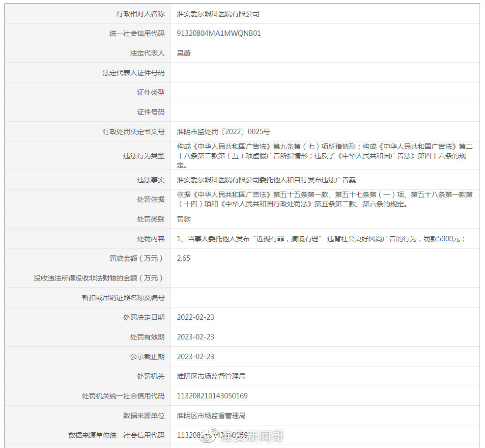Select the 公示截止期 date 2023-02-23
The width and height of the screenshot is (485, 448).
196,357
